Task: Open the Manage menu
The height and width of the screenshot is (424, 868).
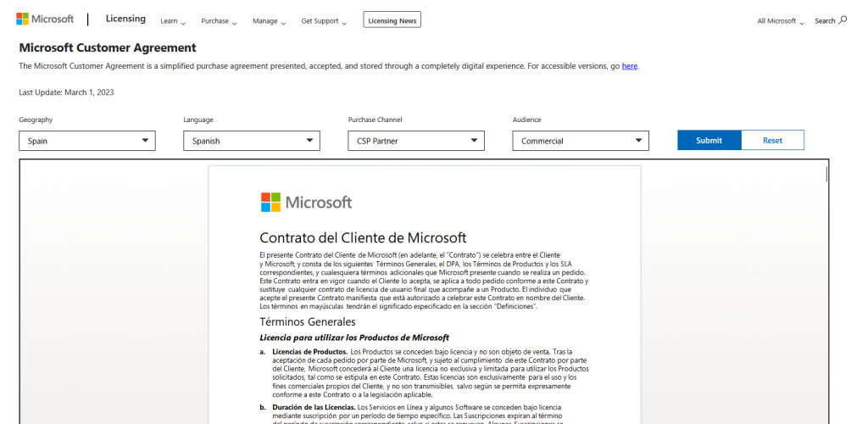Action: click(x=269, y=20)
